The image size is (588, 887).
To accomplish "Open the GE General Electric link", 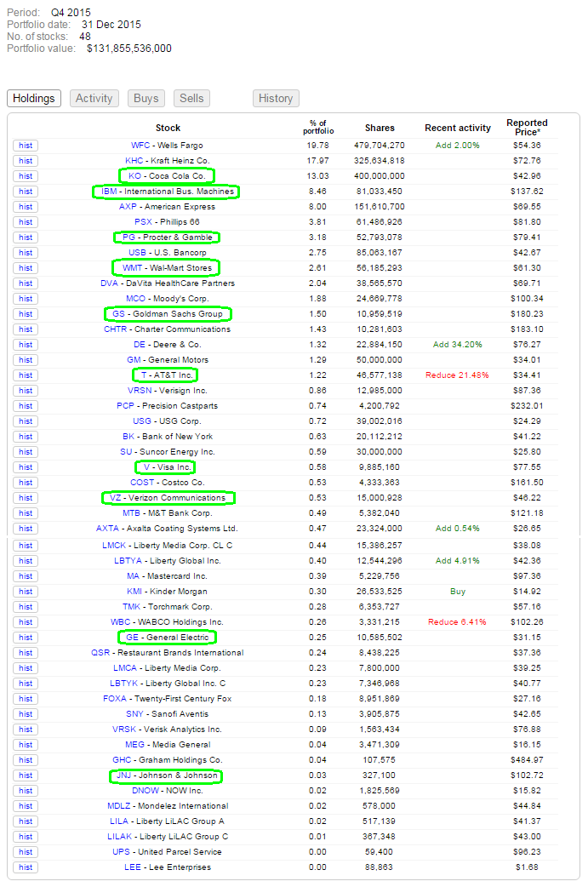I will click(132, 637).
